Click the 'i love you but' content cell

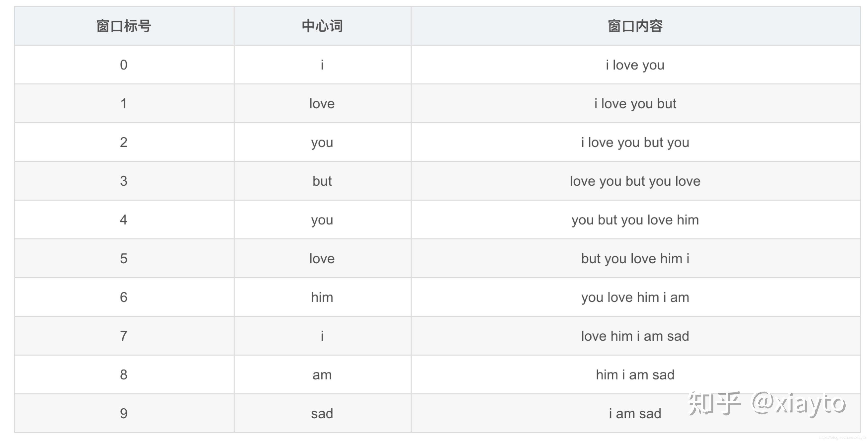click(636, 103)
